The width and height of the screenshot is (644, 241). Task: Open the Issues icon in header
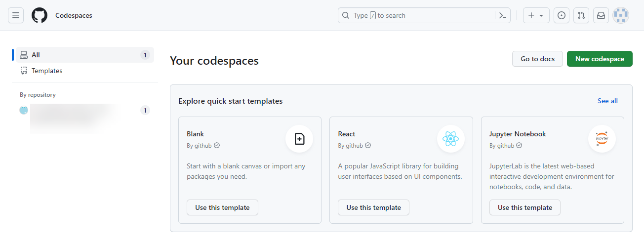[562, 15]
